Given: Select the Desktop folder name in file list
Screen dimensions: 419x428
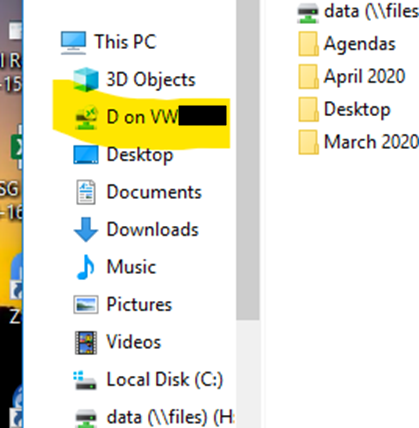Looking at the screenshot, I should click(x=357, y=110).
